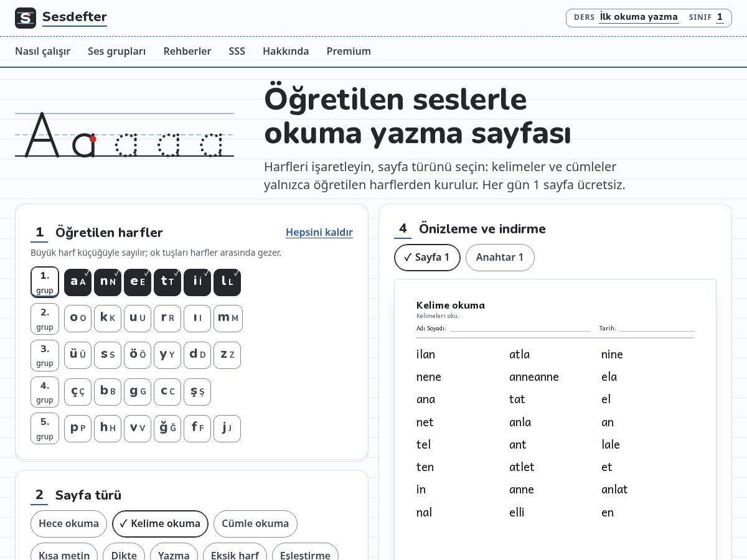Choose Kısa metin page type
747x560 pixels.
point(64,553)
